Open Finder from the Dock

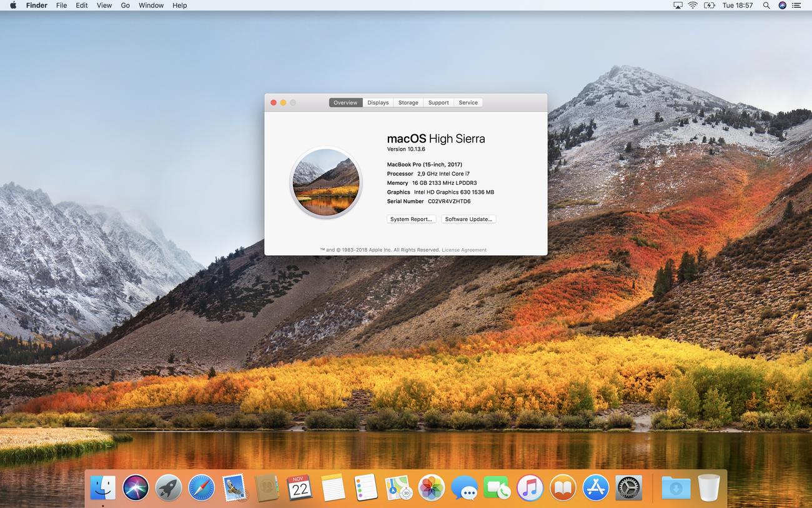click(103, 487)
